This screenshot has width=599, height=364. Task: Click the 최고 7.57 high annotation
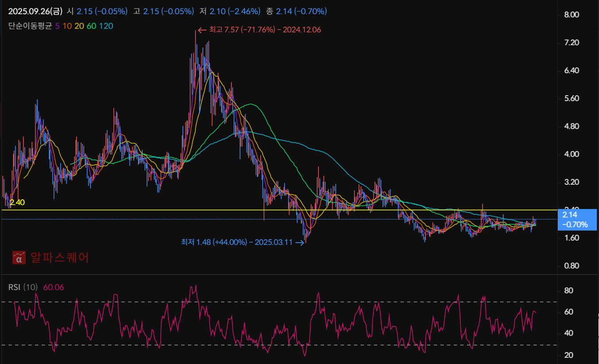click(x=259, y=30)
